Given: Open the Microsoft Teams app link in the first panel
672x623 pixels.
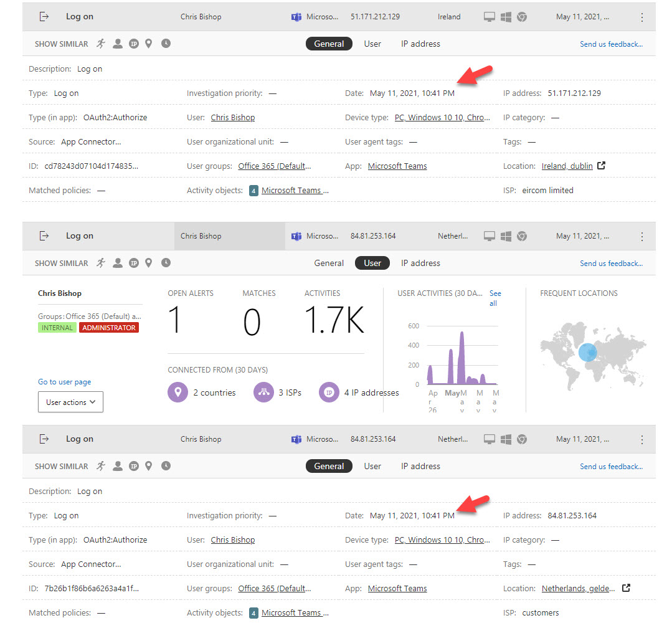Looking at the screenshot, I should (397, 166).
